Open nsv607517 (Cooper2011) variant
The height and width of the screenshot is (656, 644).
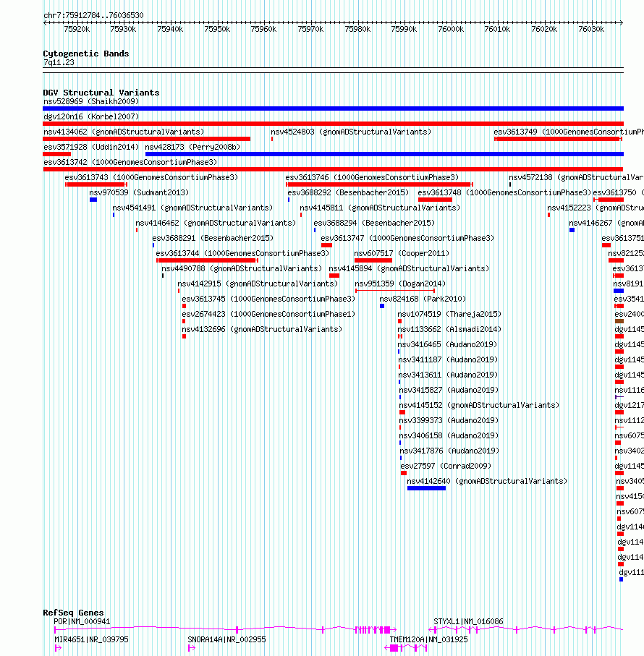[x=402, y=253]
